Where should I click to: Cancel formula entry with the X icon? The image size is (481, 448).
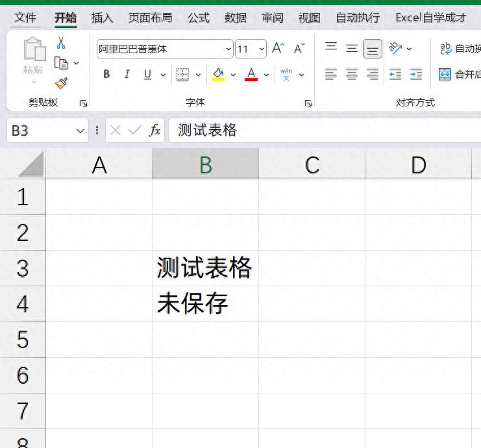[x=116, y=131]
